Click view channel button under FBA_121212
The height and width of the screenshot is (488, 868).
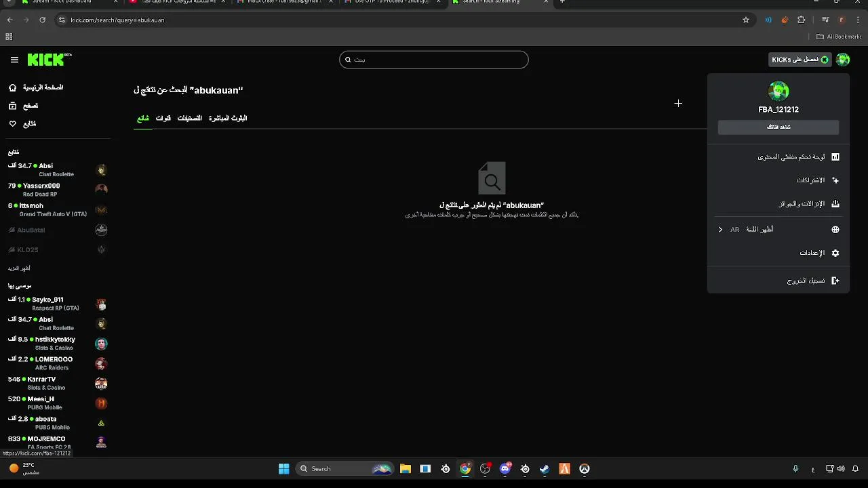click(x=778, y=127)
